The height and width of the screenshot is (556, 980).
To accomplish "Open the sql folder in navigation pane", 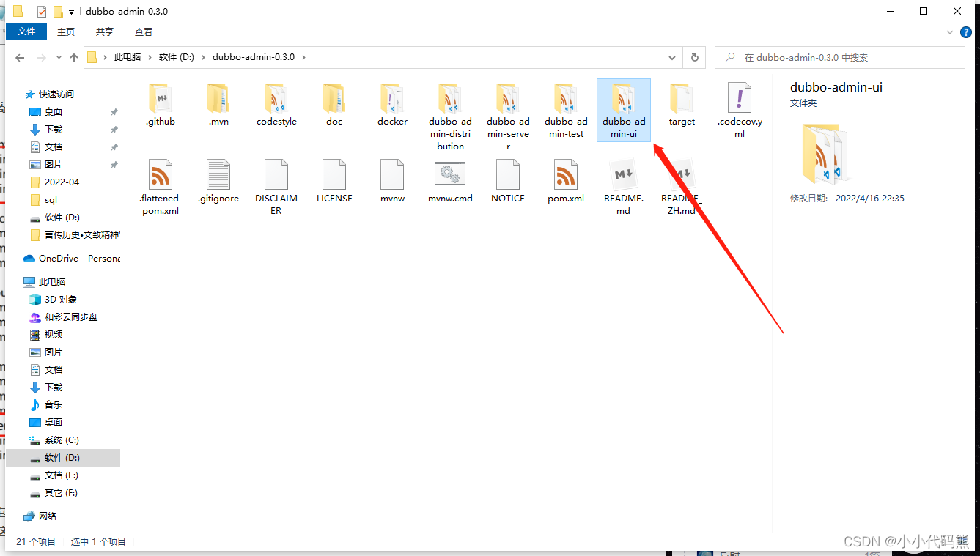I will click(x=51, y=199).
